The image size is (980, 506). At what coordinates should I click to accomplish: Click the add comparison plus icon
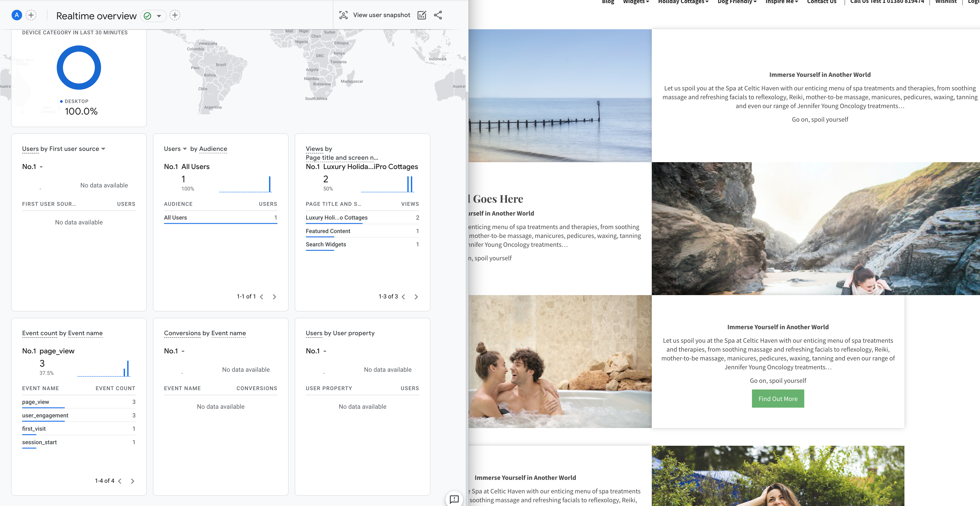[31, 15]
